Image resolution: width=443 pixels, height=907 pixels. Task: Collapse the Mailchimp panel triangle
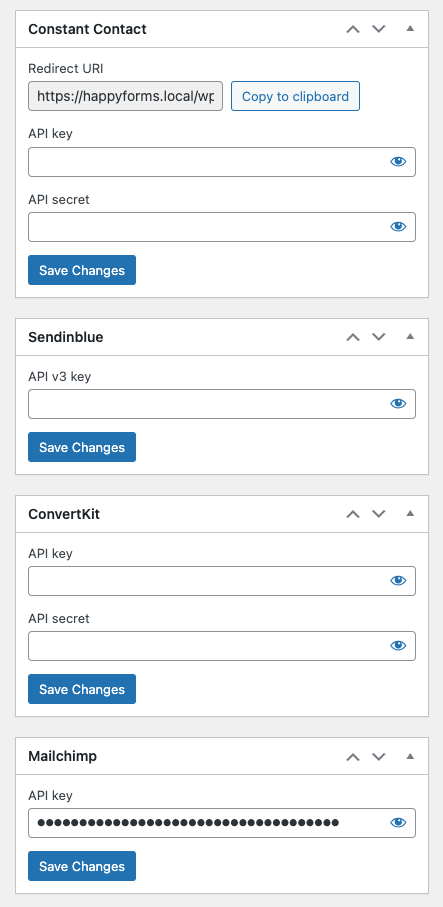pos(410,755)
